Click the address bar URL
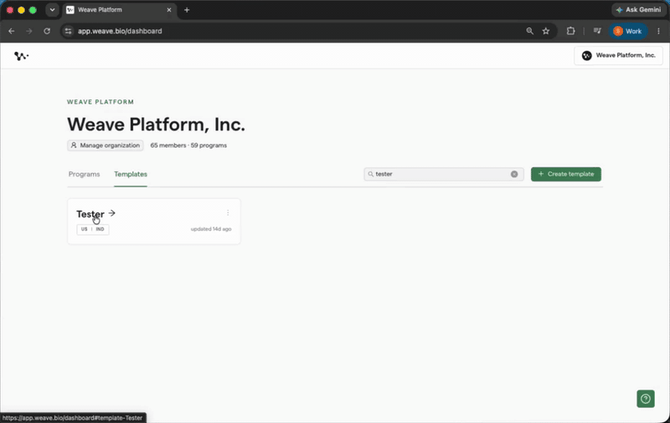The height and width of the screenshot is (423, 670). [120, 31]
